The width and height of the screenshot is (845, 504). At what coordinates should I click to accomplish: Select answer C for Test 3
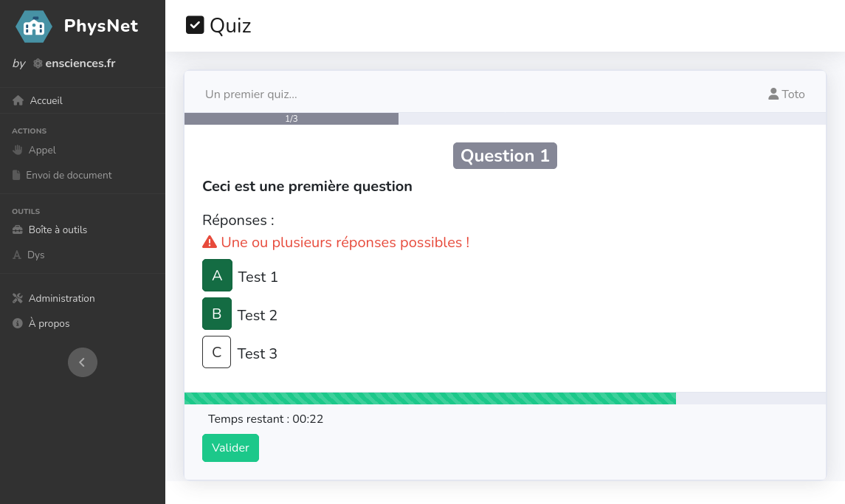pos(217,352)
